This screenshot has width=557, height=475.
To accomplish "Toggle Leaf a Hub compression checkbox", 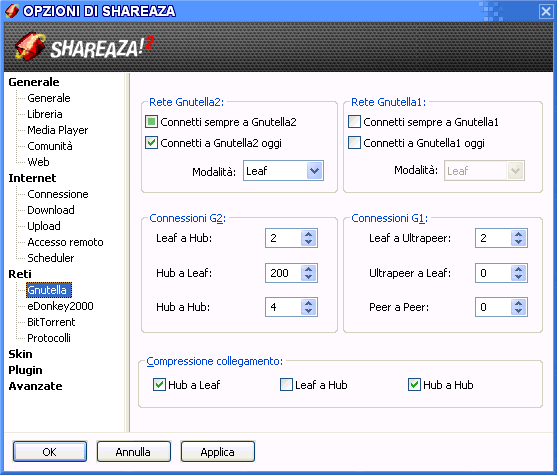I will click(x=286, y=385).
